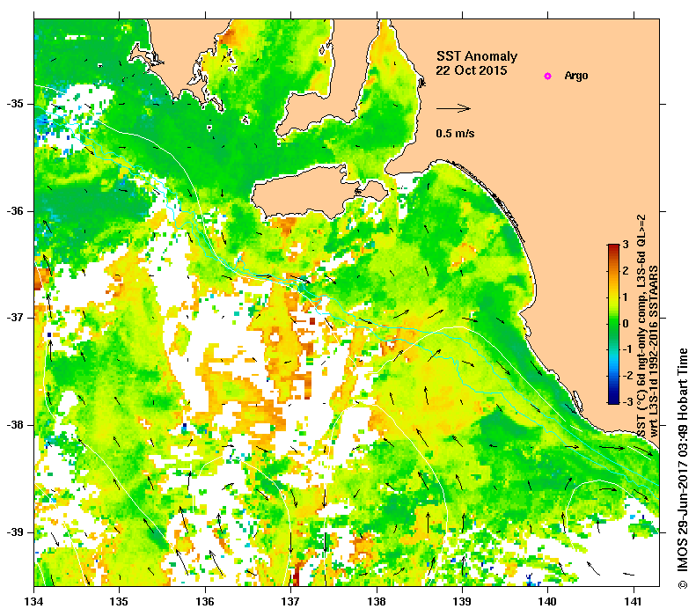
Task: Click the SST anomaly color bar
Action: (x=613, y=324)
